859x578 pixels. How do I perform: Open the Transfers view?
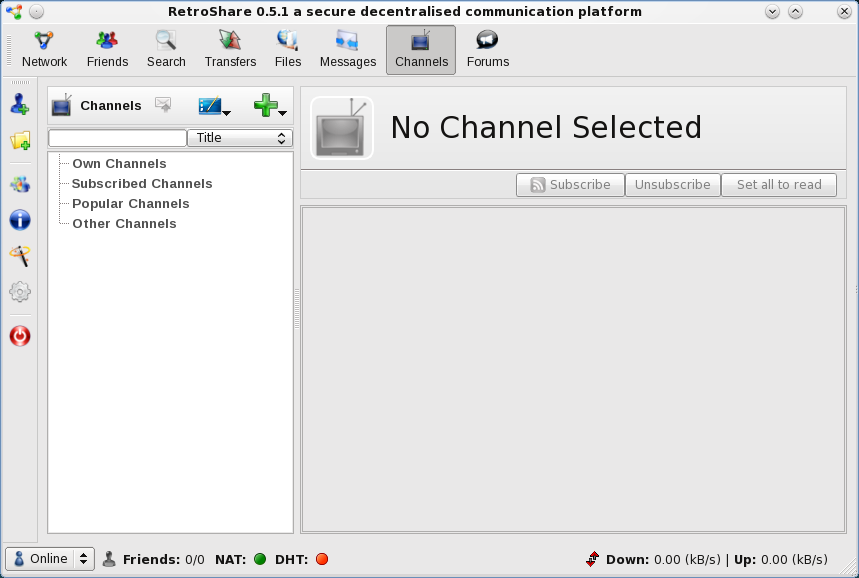point(230,50)
